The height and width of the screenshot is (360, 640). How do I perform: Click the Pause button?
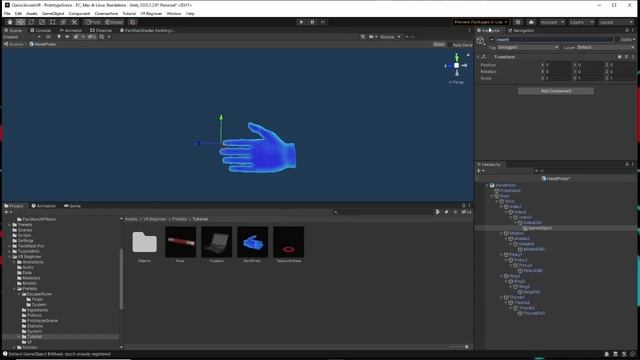(x=312, y=22)
